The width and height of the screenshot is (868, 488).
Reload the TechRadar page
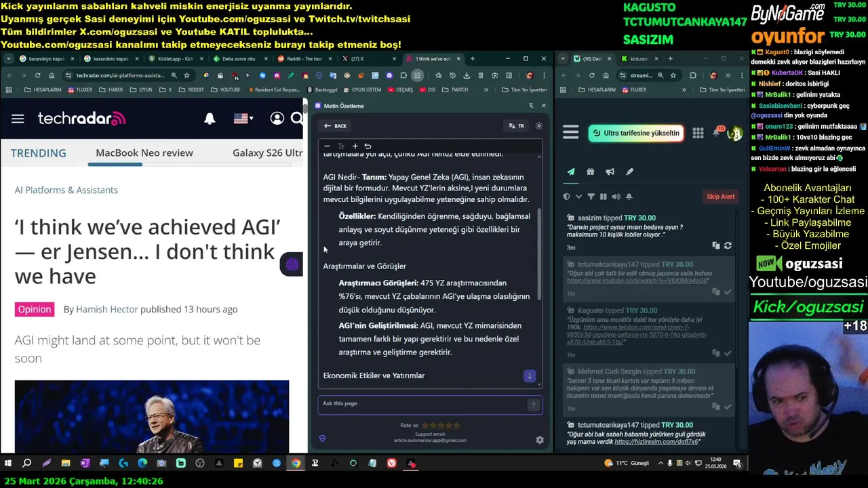pos(37,75)
